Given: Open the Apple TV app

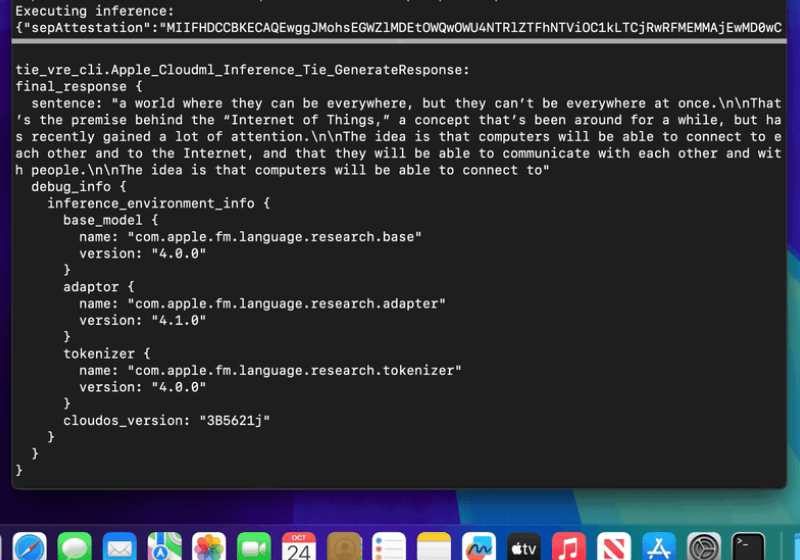Looking at the screenshot, I should click(523, 547).
